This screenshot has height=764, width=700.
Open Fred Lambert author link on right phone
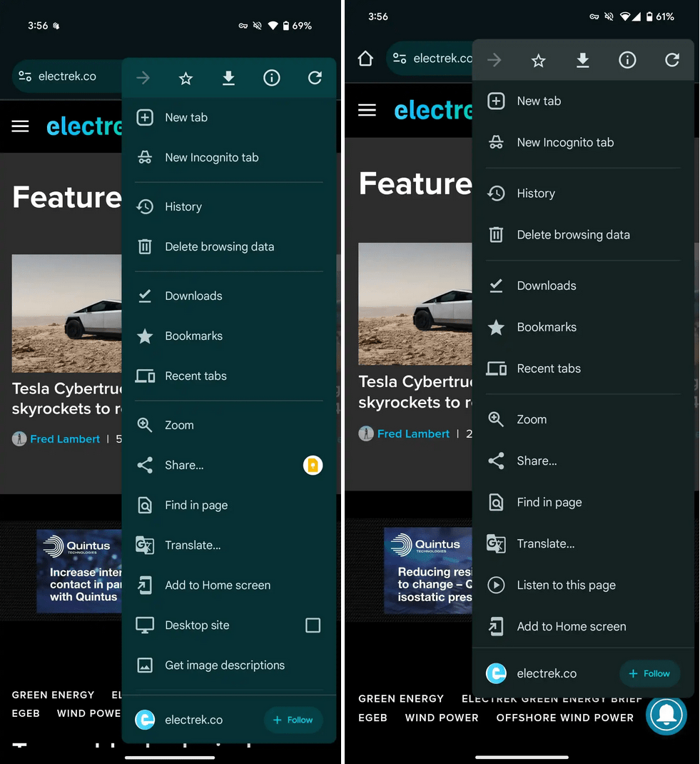tap(413, 433)
